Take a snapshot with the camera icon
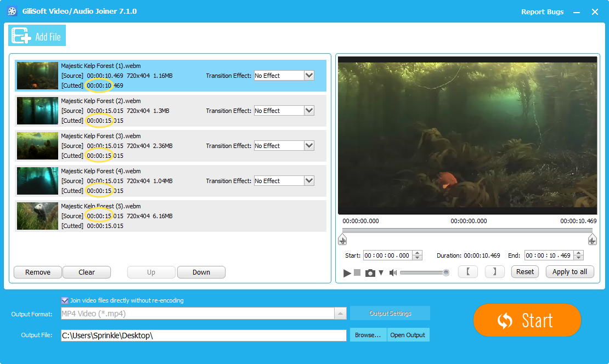The width and height of the screenshot is (609, 364). (x=370, y=273)
